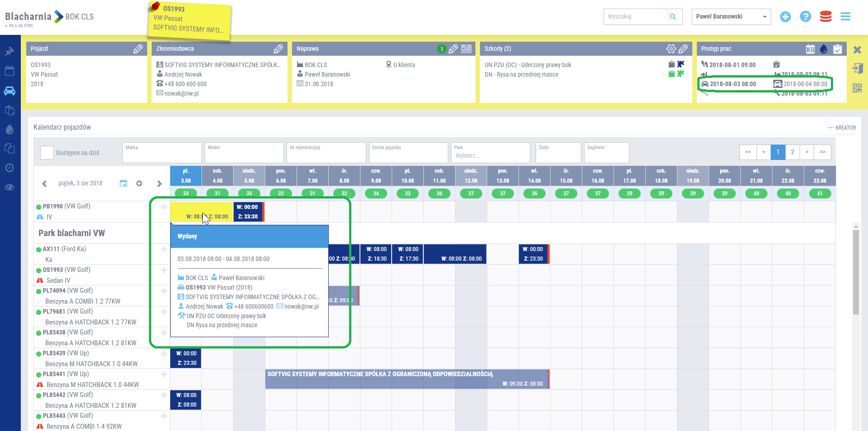
Task: Click calendar icon in Naprawa panel header
Action: click(x=466, y=49)
